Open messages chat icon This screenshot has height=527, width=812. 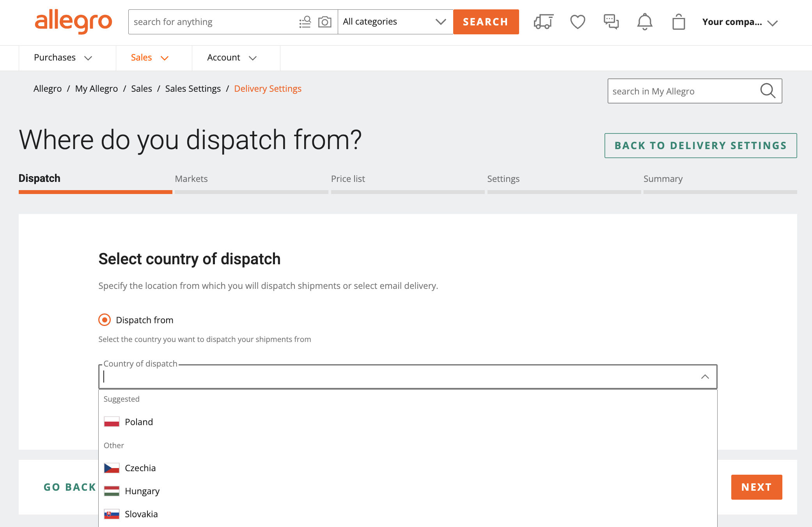(x=611, y=22)
